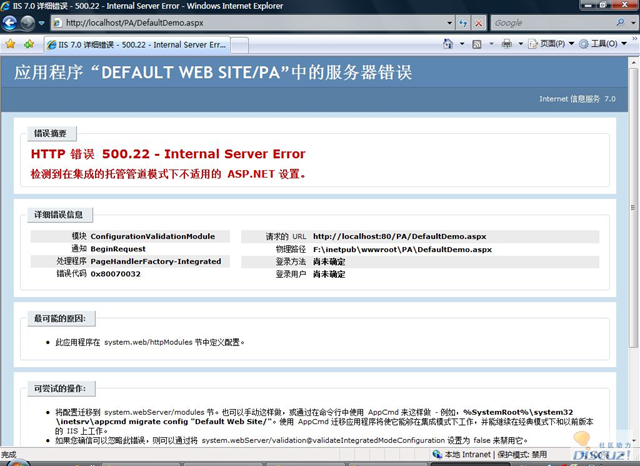
Task: Click the 可尝试的操作 section header
Action: [61, 388]
